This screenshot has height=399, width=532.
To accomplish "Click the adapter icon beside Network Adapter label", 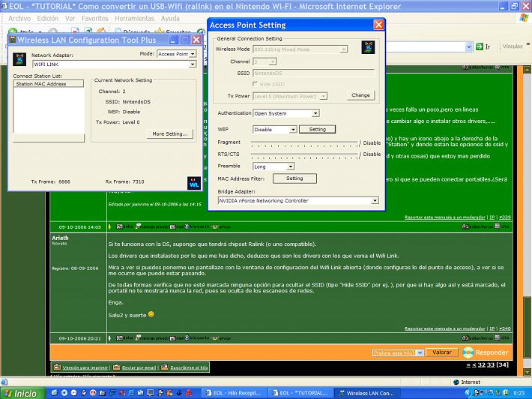I will click(19, 59).
